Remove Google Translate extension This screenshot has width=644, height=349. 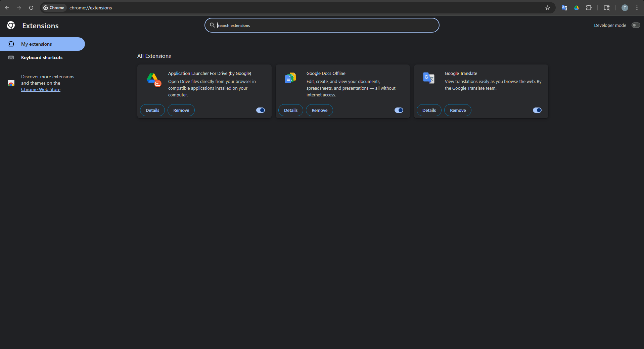(x=458, y=110)
